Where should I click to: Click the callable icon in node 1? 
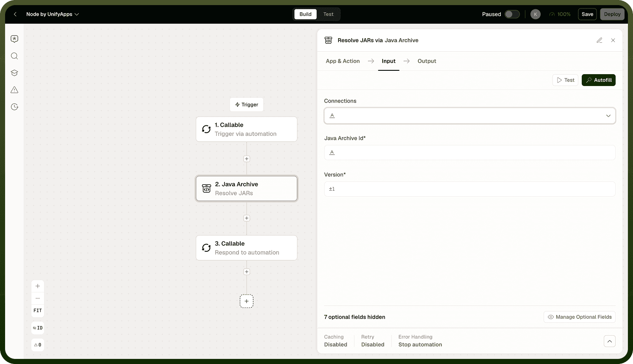click(206, 129)
